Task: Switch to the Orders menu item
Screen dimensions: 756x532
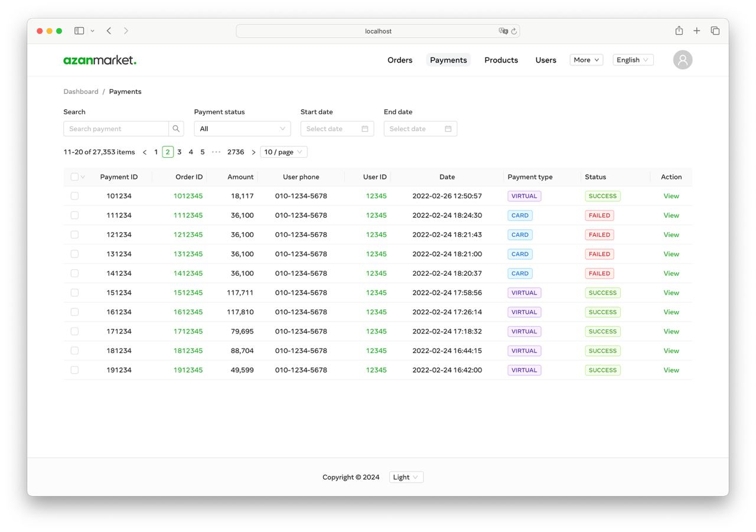Action: (x=400, y=60)
